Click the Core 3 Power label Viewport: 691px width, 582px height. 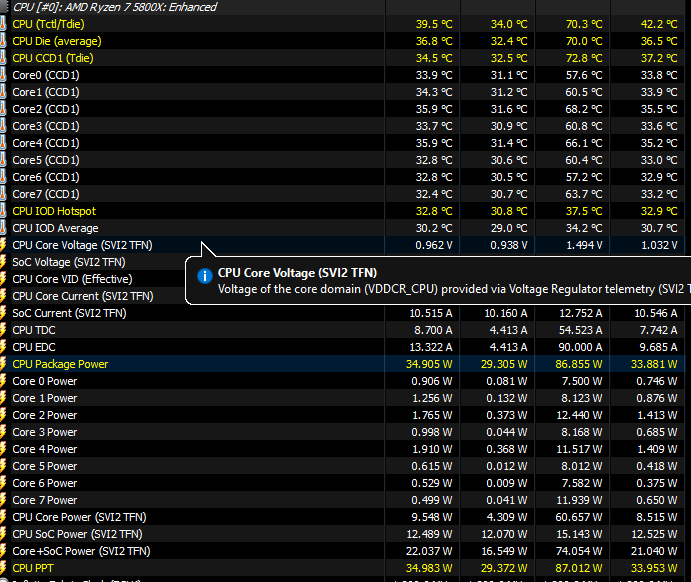click(x=45, y=432)
